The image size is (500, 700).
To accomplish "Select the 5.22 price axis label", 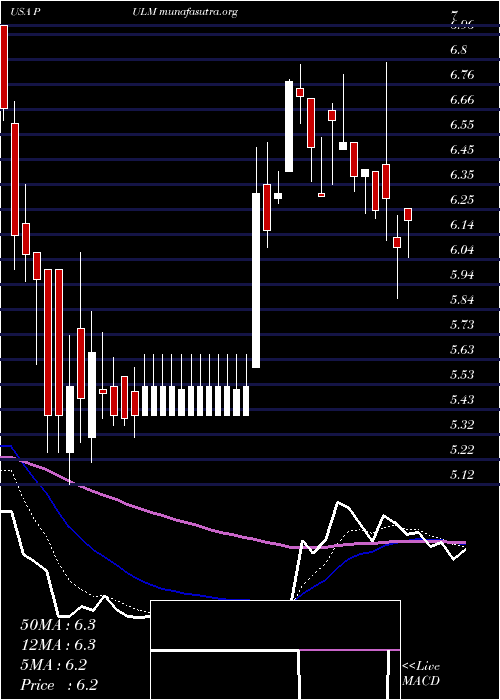I will (462, 450).
